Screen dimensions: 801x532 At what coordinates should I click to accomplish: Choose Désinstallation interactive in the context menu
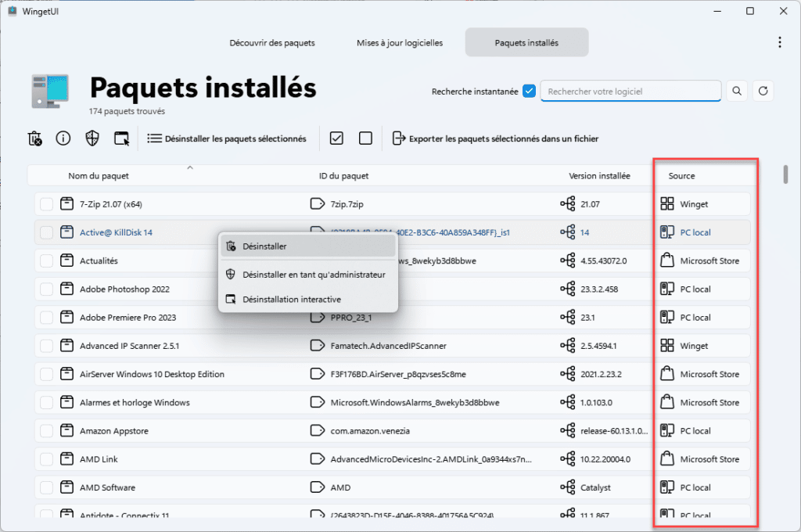point(308,299)
